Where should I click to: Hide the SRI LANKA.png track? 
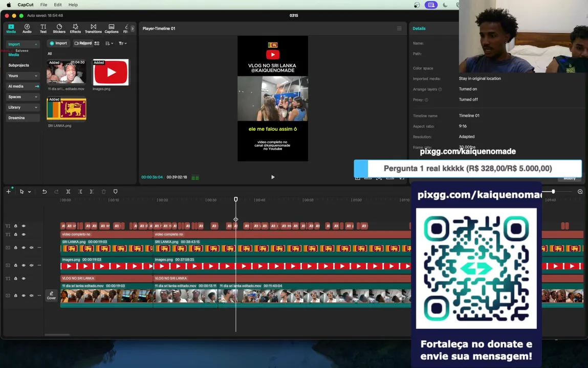point(24,247)
